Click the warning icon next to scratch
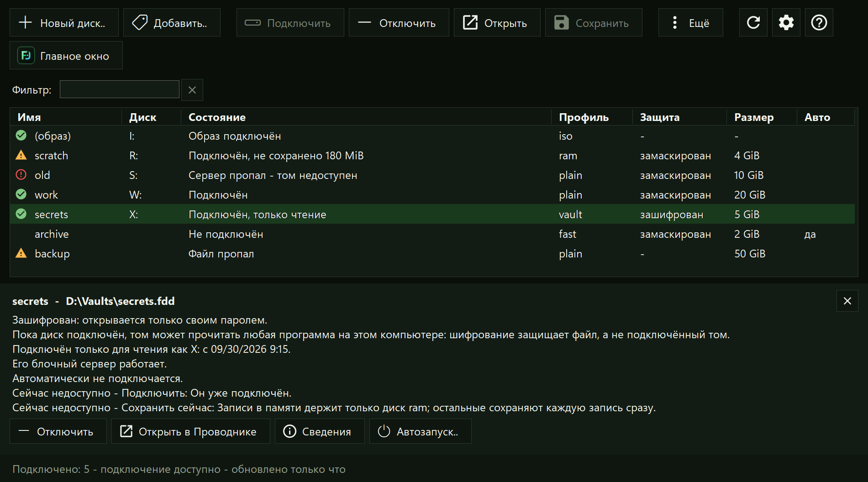Image resolution: width=868 pixels, height=482 pixels. [x=21, y=156]
